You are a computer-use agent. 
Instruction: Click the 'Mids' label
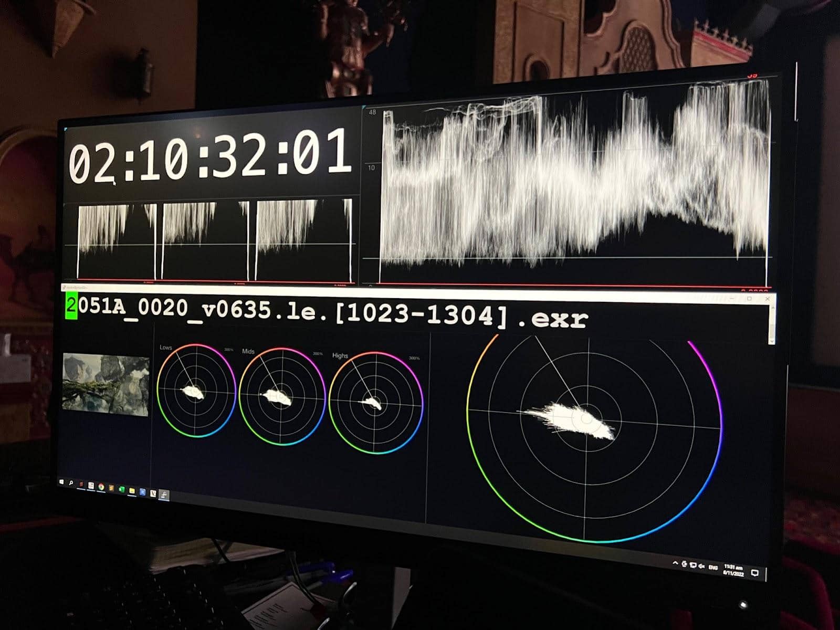click(x=248, y=351)
